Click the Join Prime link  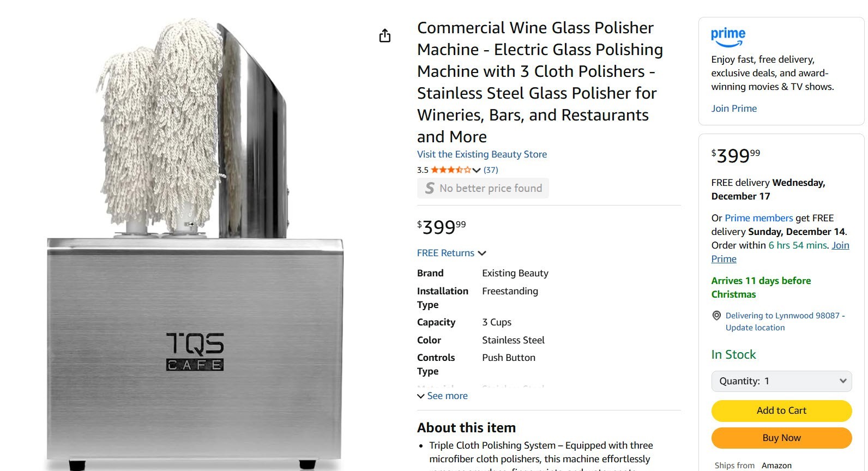734,108
